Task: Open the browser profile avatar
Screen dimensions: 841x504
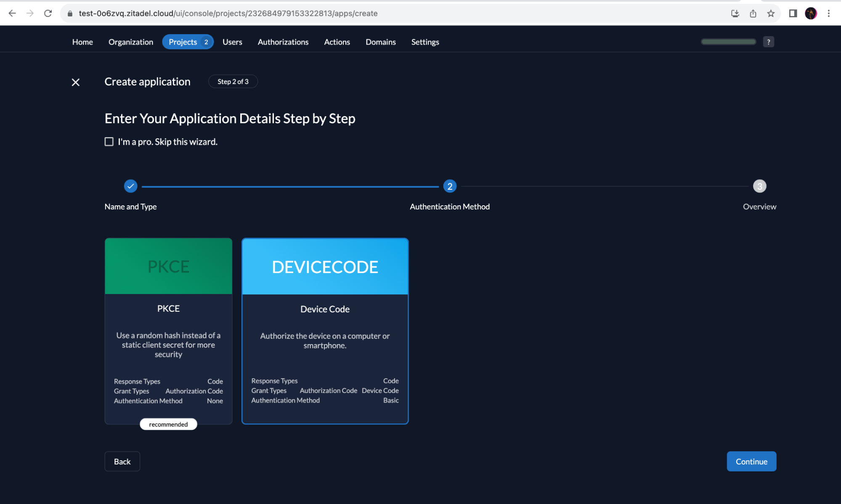Action: pos(811,13)
